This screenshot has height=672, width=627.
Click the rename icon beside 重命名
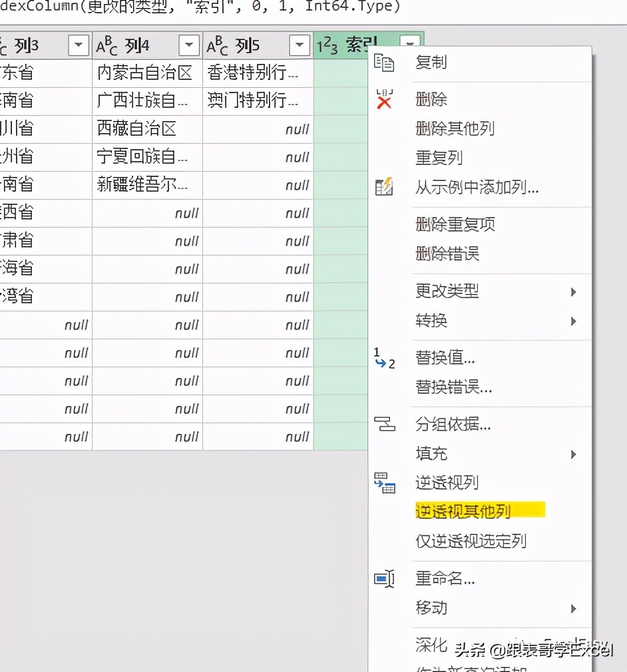tap(384, 579)
